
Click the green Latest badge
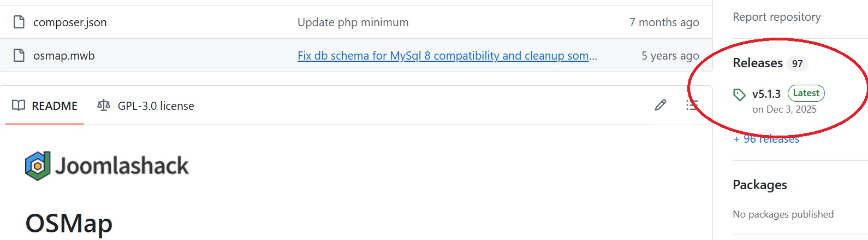click(806, 93)
